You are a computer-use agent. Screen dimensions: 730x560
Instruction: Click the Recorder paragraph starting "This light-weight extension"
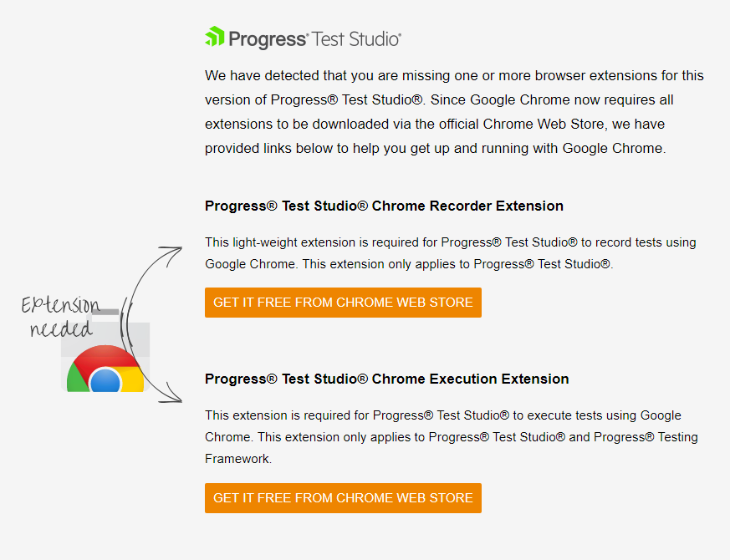tap(450, 242)
